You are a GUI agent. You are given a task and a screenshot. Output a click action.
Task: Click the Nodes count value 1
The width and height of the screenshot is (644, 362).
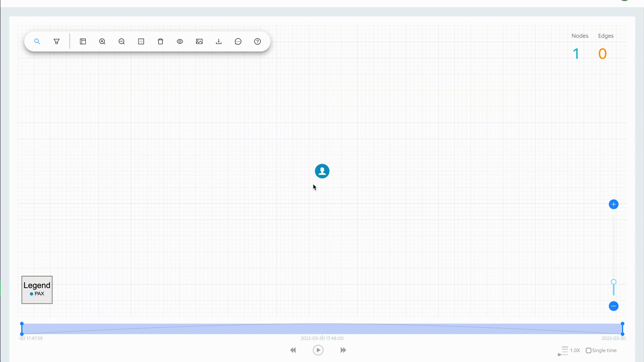[576, 54]
